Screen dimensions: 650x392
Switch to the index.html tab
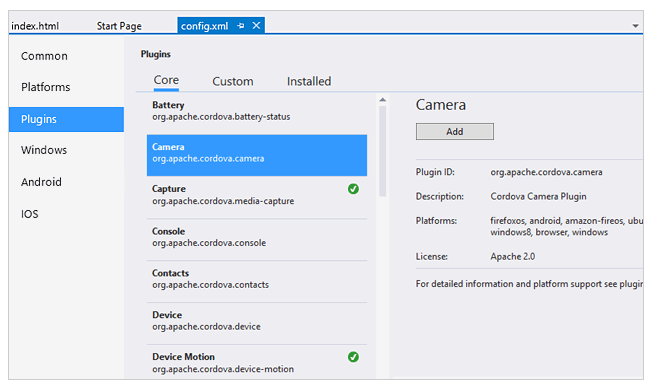point(35,26)
